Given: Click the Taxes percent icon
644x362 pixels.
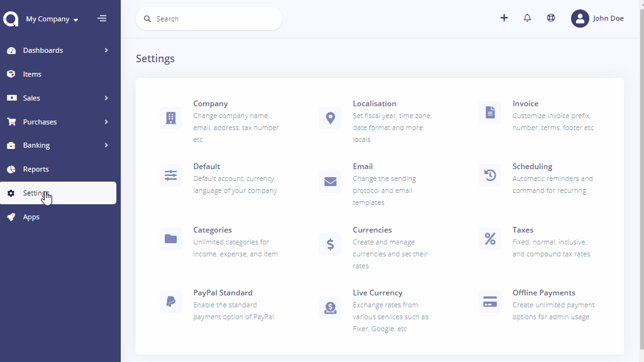Looking at the screenshot, I should [x=490, y=238].
